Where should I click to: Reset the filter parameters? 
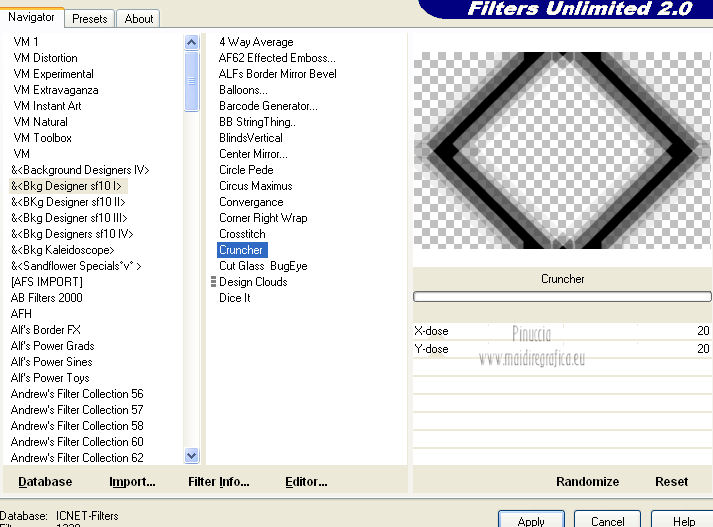tap(671, 482)
